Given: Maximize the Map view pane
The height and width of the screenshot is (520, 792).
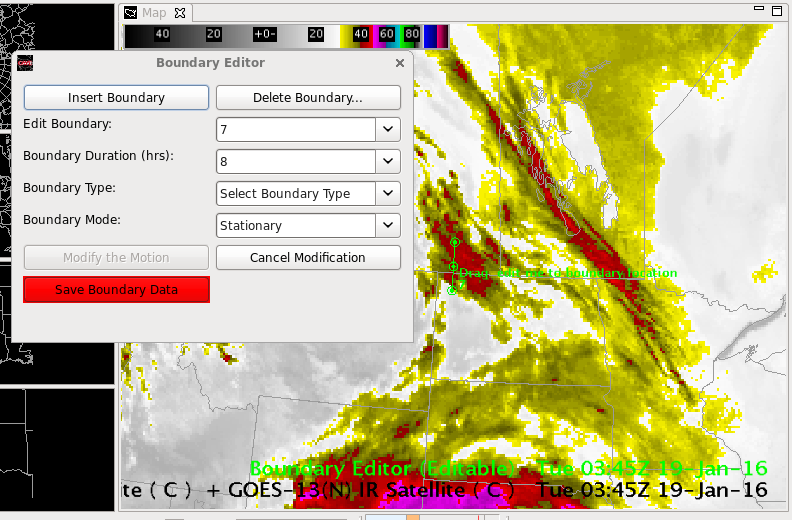Looking at the screenshot, I should click(x=777, y=11).
